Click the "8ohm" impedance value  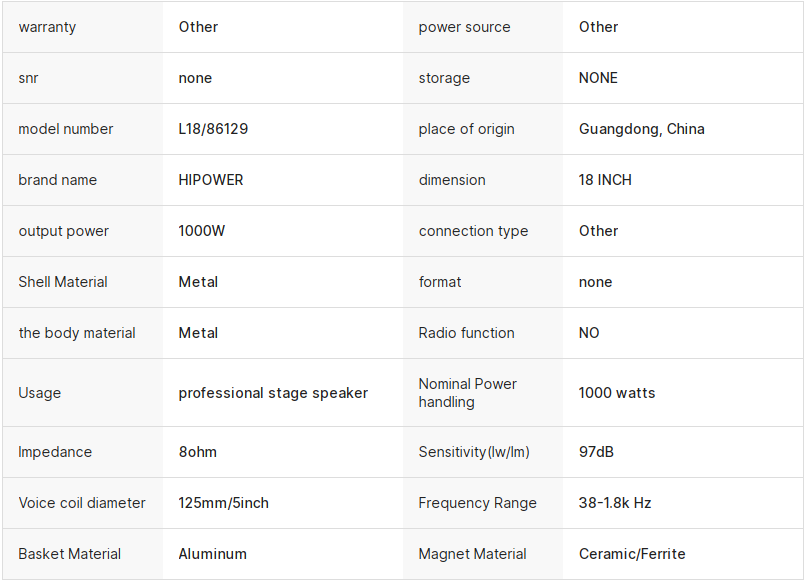click(198, 452)
